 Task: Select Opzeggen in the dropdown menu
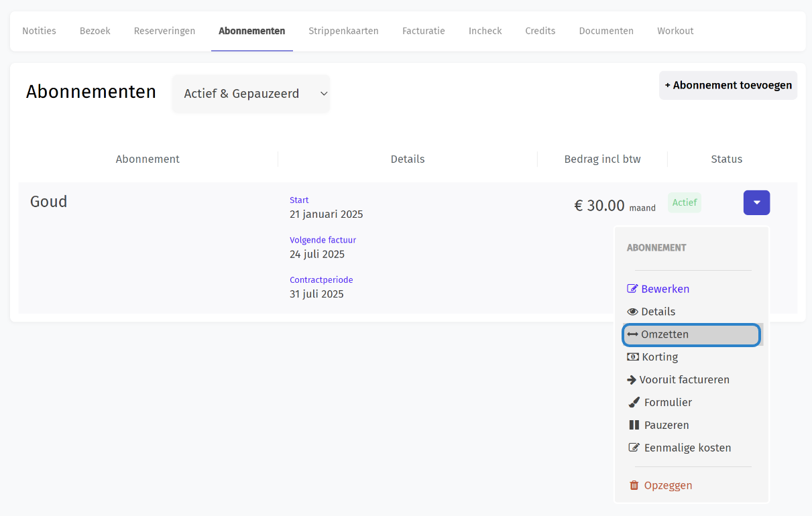[668, 486]
